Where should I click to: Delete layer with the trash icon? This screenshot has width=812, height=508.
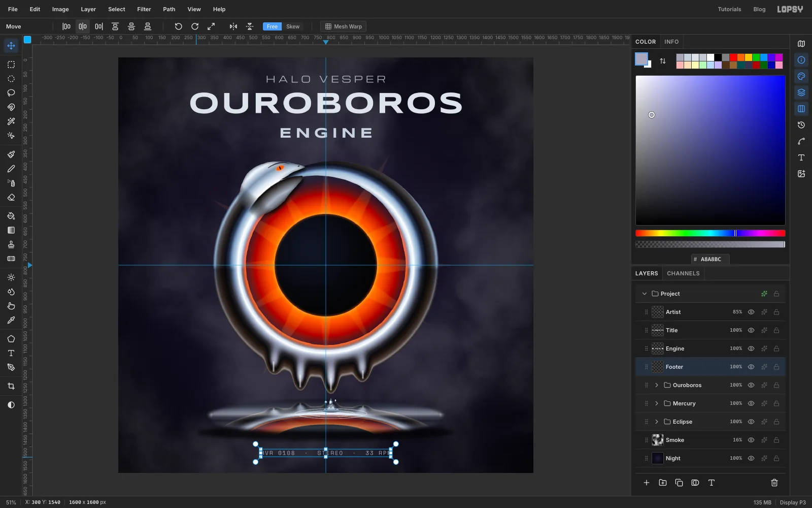point(774,483)
